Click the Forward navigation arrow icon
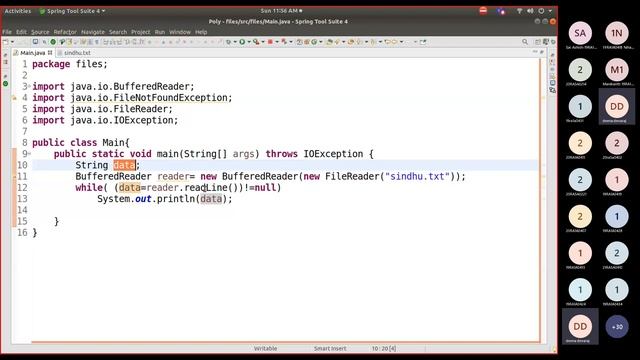This screenshot has width=640, height=360. click(394, 42)
